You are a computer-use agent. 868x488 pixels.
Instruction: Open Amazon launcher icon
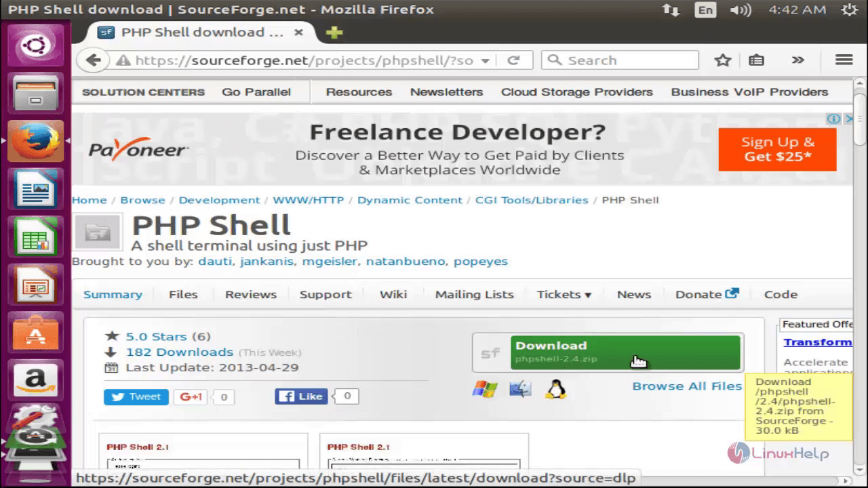(35, 380)
